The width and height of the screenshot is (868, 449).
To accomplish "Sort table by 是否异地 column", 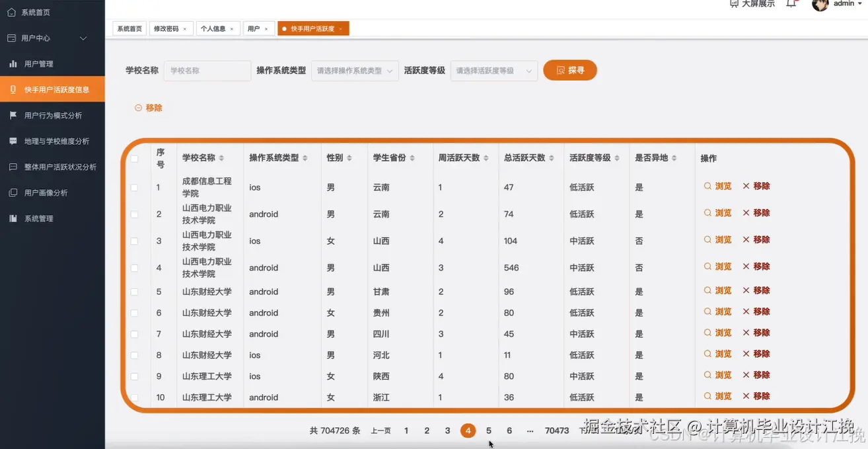I will (674, 158).
